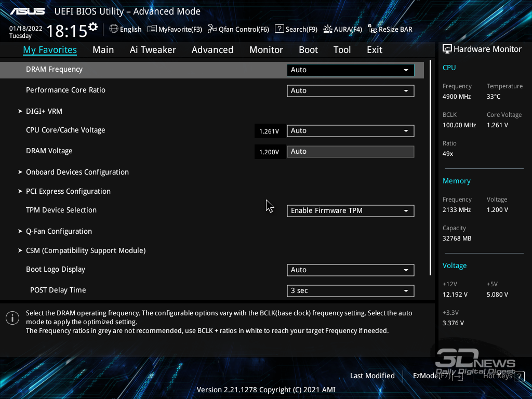Expand the DIGI+ VRM submenu
The height and width of the screenshot is (399, 532).
(44, 111)
